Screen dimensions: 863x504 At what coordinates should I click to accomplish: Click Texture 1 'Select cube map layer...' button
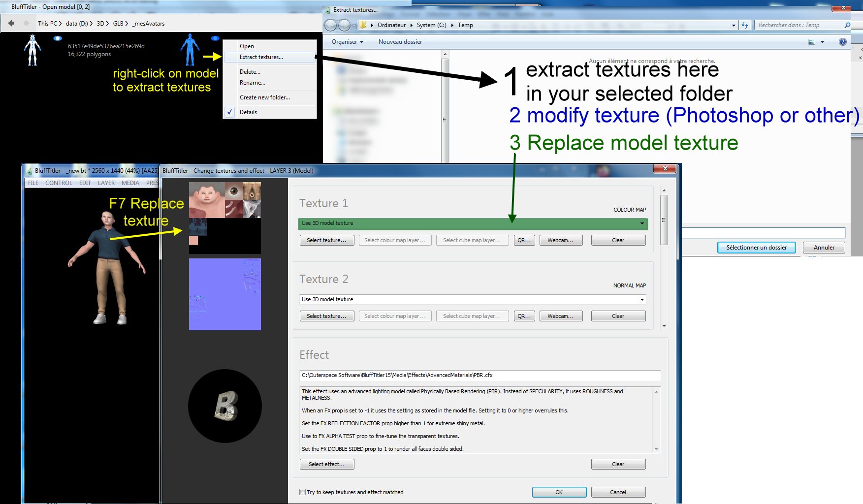[472, 240]
